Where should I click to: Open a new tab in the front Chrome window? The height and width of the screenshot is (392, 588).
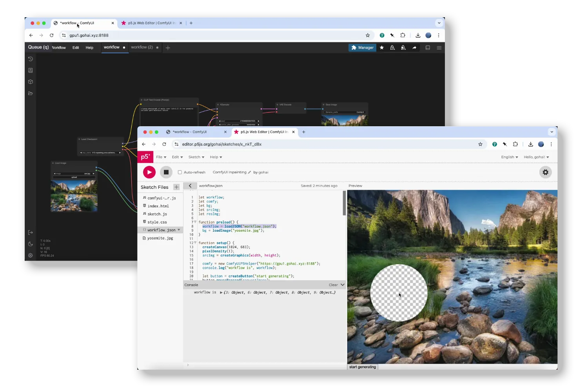pyautogui.click(x=304, y=132)
